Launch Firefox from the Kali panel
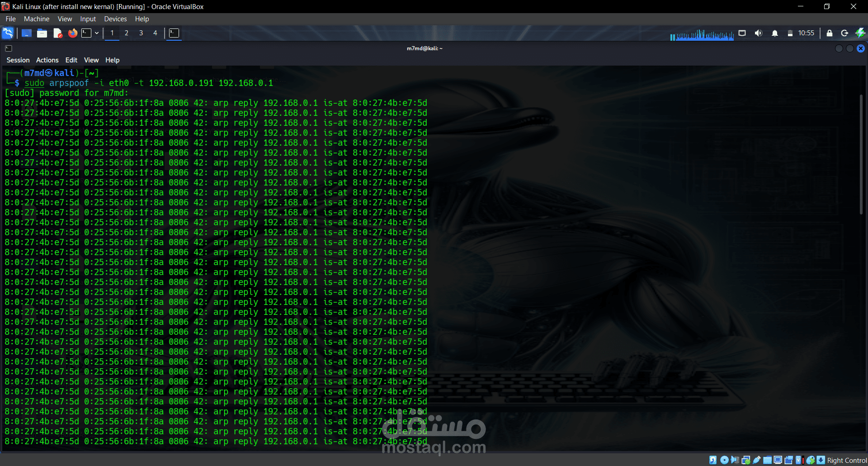This screenshot has height=466, width=868. pyautogui.click(x=73, y=33)
